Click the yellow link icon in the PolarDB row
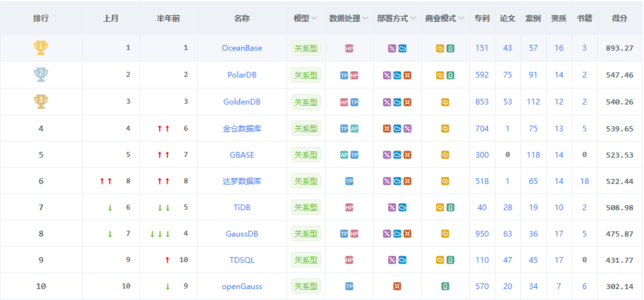 pyautogui.click(x=440, y=75)
